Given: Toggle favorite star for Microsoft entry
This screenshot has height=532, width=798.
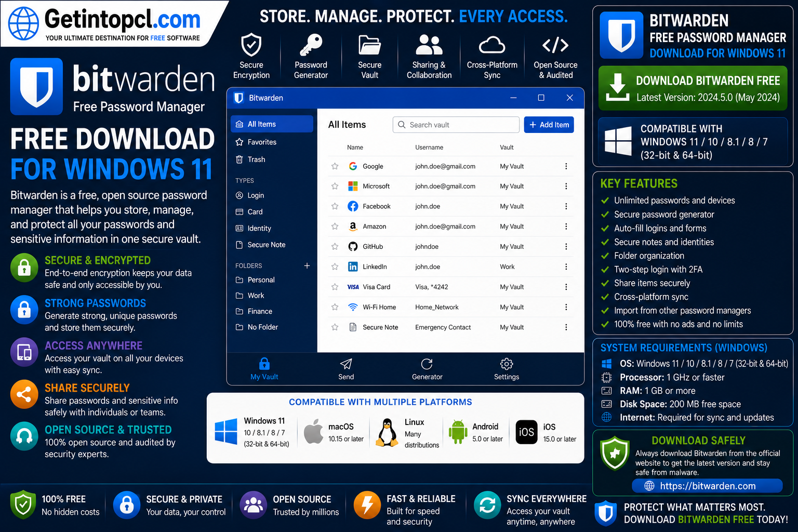Looking at the screenshot, I should (x=335, y=186).
